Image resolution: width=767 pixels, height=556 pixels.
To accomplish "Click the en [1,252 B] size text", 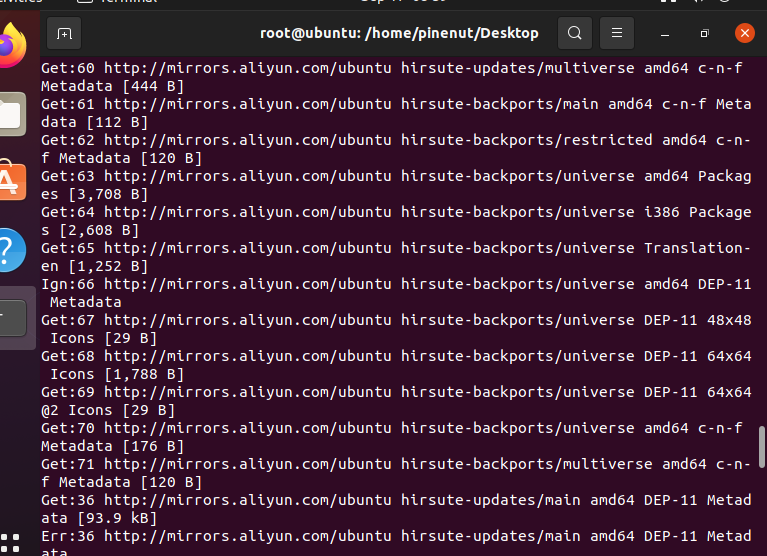I will pos(94,267).
